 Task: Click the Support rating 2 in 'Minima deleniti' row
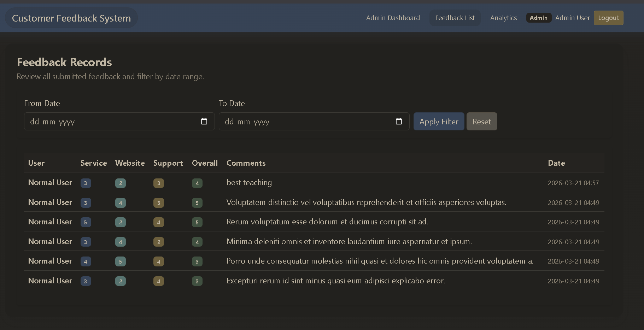click(x=159, y=242)
